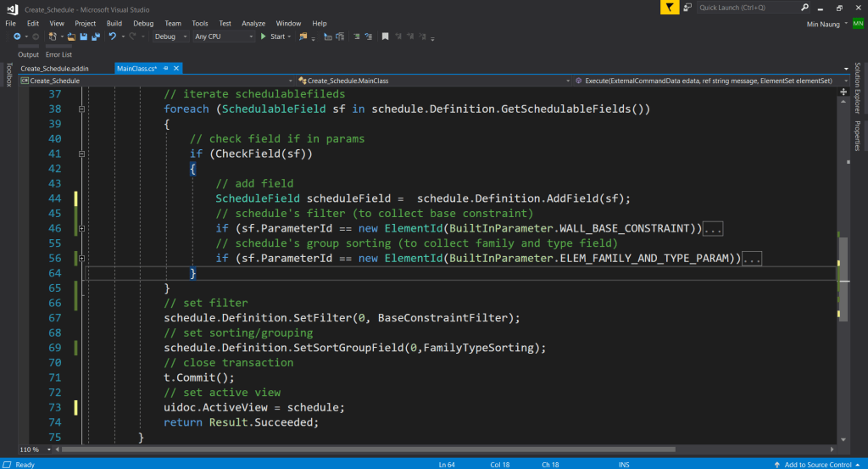Viewport: 868px width, 469px height.
Task: Click the Undo arrow icon
Action: coord(111,36)
